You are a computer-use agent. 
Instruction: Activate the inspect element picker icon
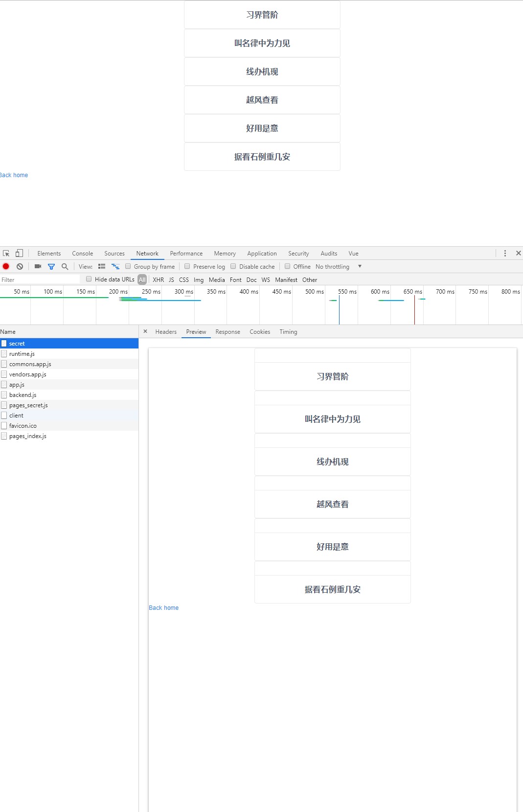(6, 254)
